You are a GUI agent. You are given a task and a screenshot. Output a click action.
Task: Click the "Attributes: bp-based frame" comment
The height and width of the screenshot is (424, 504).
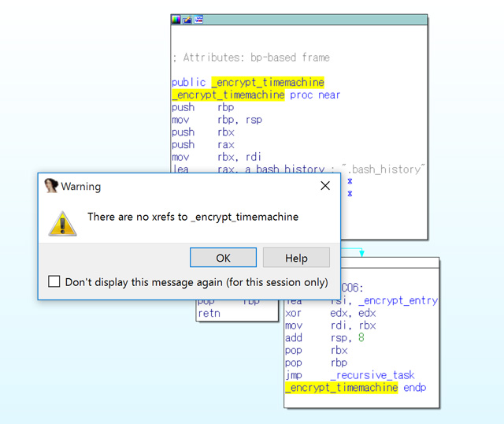tap(250, 58)
